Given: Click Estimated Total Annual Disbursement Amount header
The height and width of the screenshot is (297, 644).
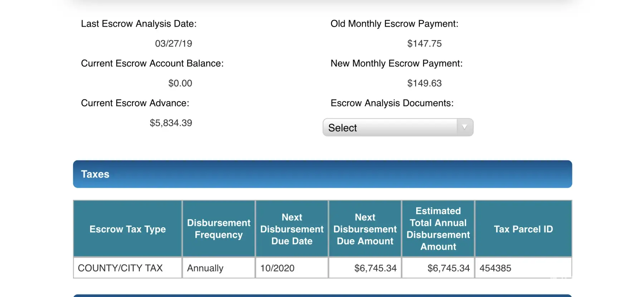Looking at the screenshot, I should point(438,229).
